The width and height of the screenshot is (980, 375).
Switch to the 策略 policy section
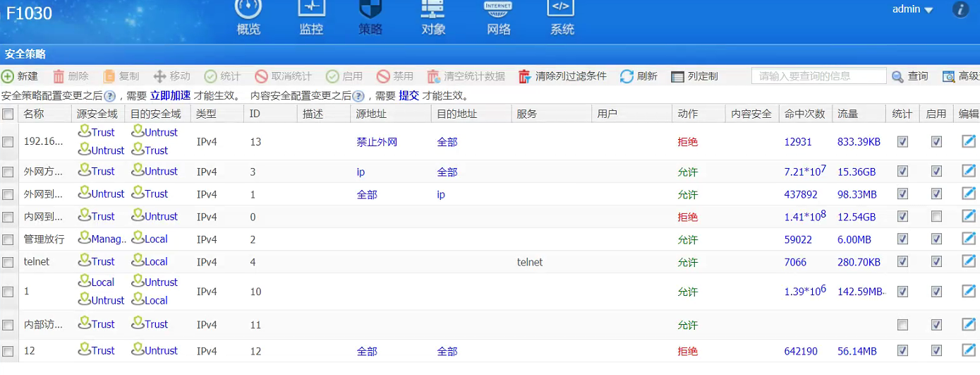click(370, 18)
